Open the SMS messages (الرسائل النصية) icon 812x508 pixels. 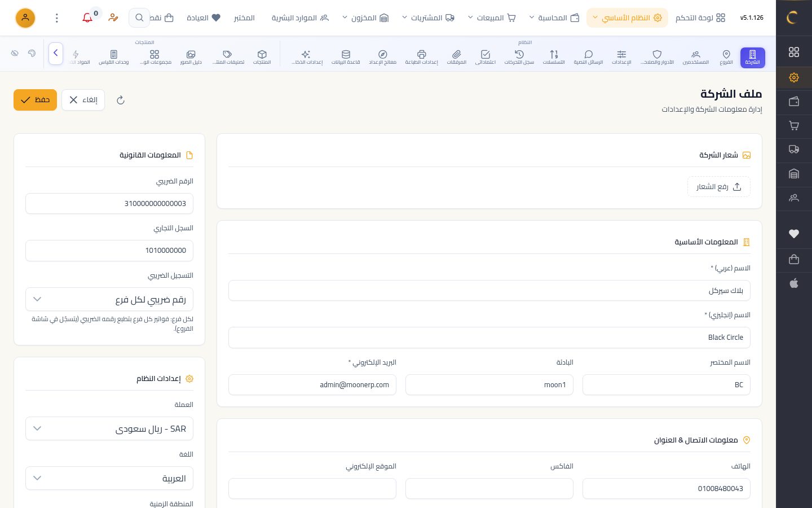tap(588, 57)
